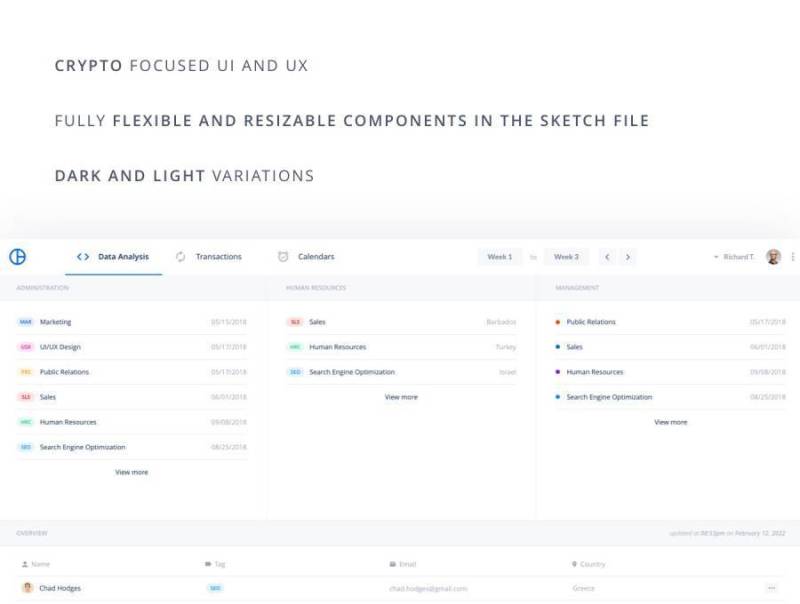
Task: Open the vertical dots menu in header
Action: click(x=793, y=257)
